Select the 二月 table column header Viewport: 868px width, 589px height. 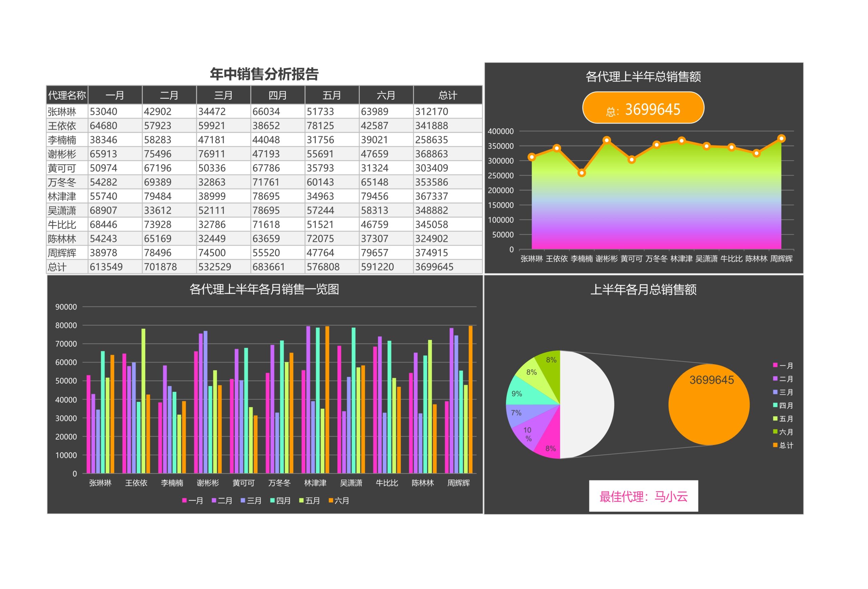click(x=169, y=95)
